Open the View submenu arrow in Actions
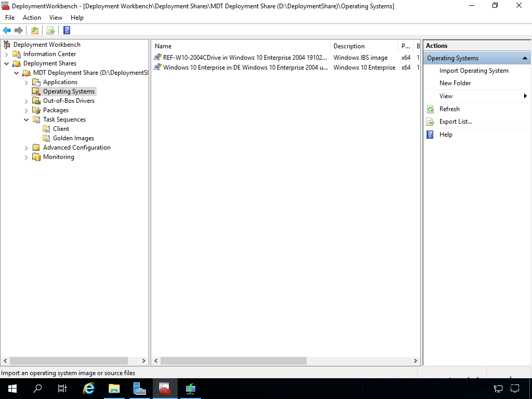Screen dimensions: 532x399 (x=526, y=96)
